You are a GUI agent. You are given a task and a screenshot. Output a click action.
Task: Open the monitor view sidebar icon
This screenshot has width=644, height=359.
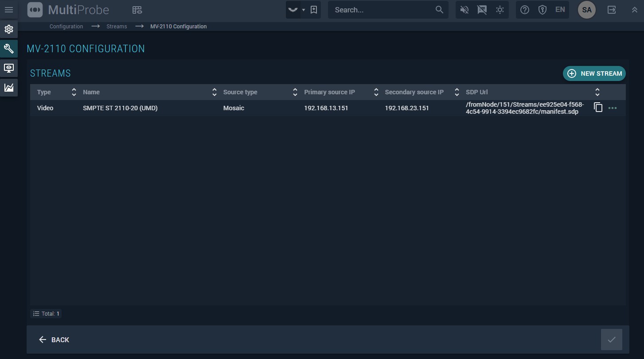9,68
